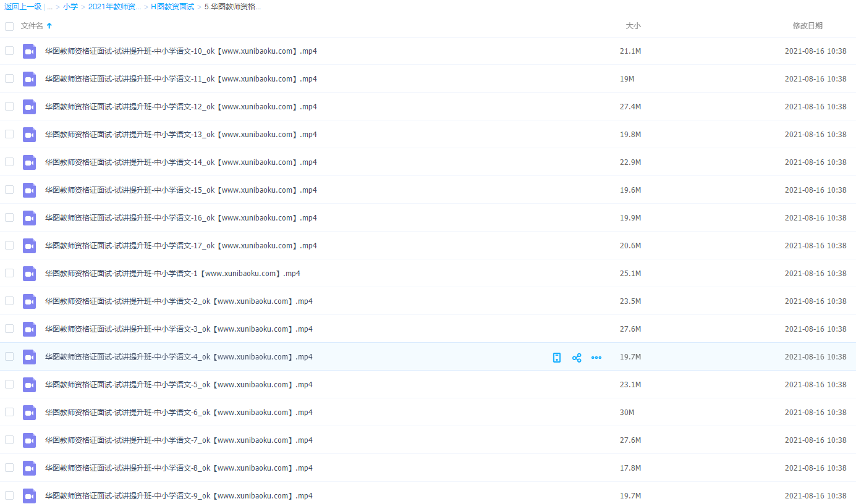Click 返回上一级 to go up one level
This screenshot has height=504, width=856.
coord(23,7)
